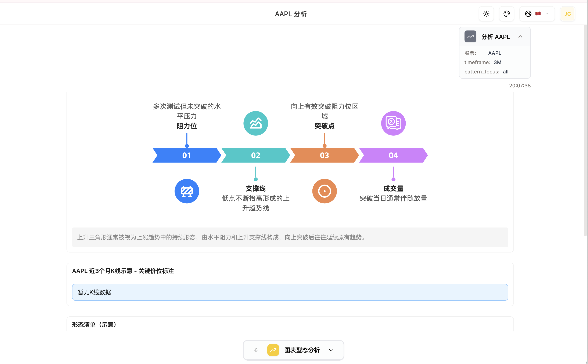Click the 暂无K线数据 notice box
The image size is (588, 364).
click(290, 292)
